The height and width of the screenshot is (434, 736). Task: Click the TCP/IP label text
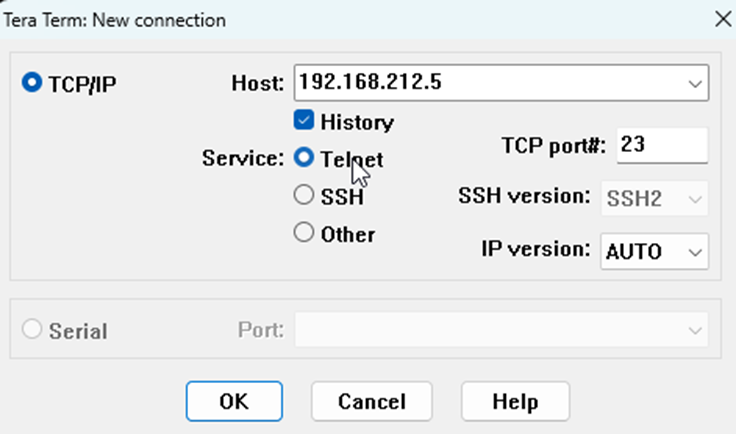point(83,84)
